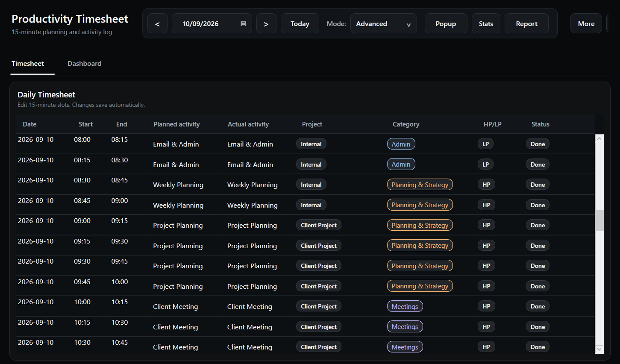Screen dimensions: 620x364
Task: Click the Status column header
Action: 540,124
